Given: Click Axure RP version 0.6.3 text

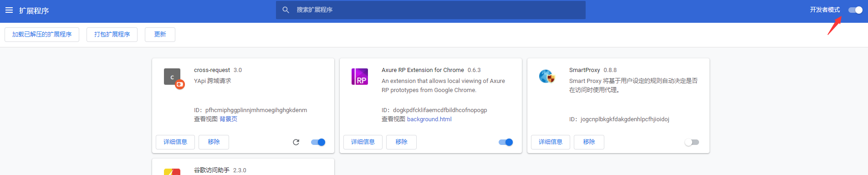Looking at the screenshot, I should [x=474, y=70].
